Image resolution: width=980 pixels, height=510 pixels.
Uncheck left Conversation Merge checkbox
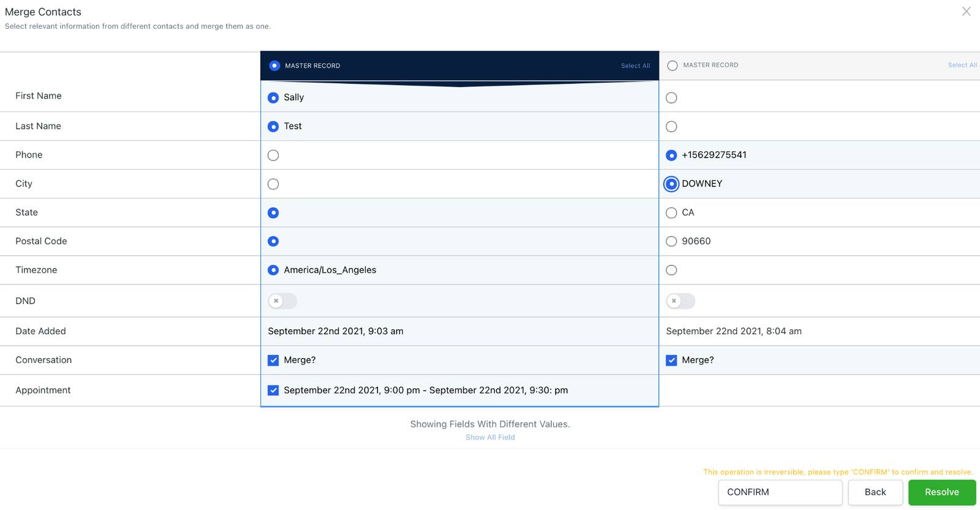273,360
